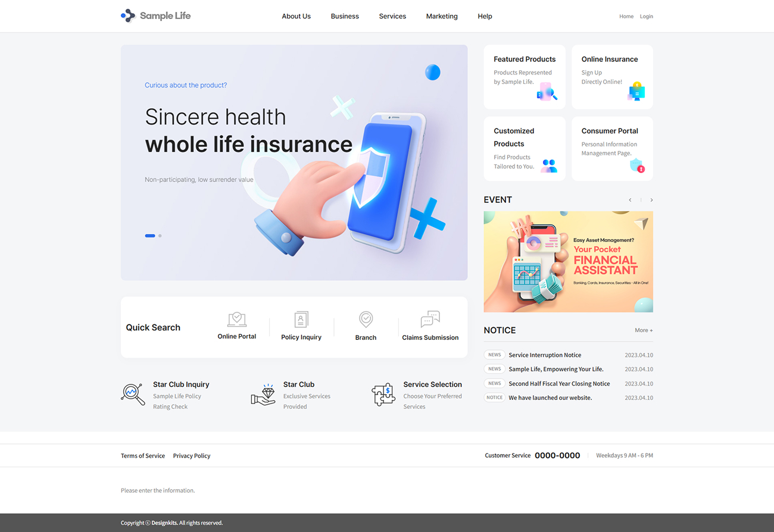Show the next EVENT banner with right chevron
Screen dimensions: 774x532
click(651, 200)
